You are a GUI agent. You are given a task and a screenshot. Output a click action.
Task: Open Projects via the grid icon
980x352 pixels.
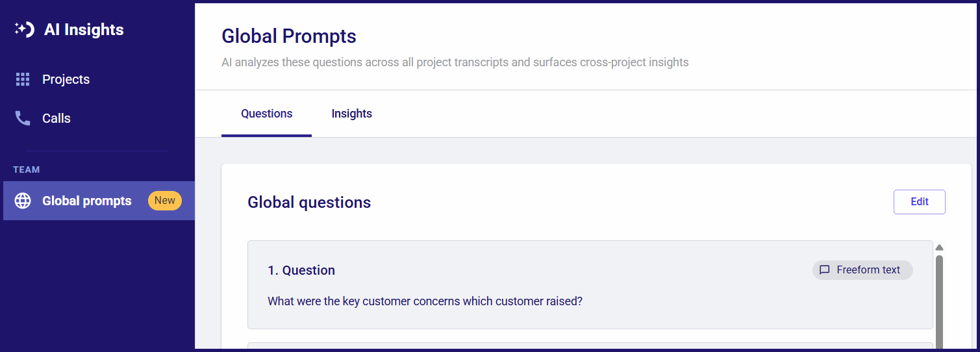click(23, 79)
